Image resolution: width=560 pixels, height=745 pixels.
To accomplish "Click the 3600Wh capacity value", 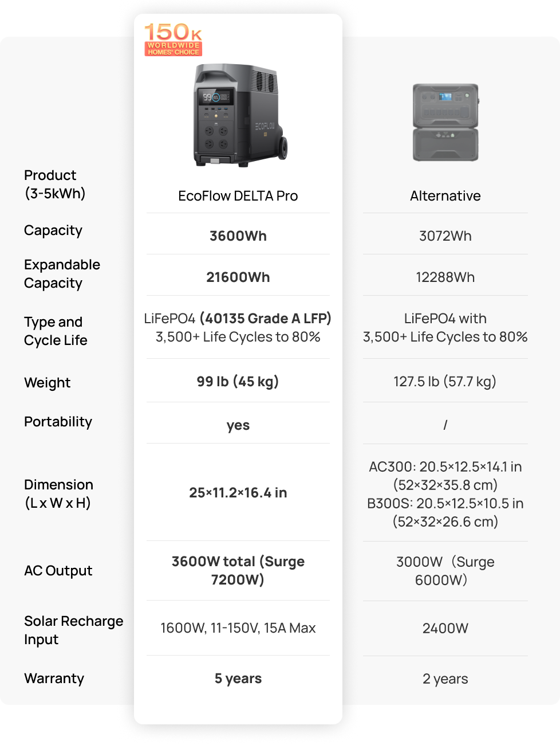I will (238, 236).
